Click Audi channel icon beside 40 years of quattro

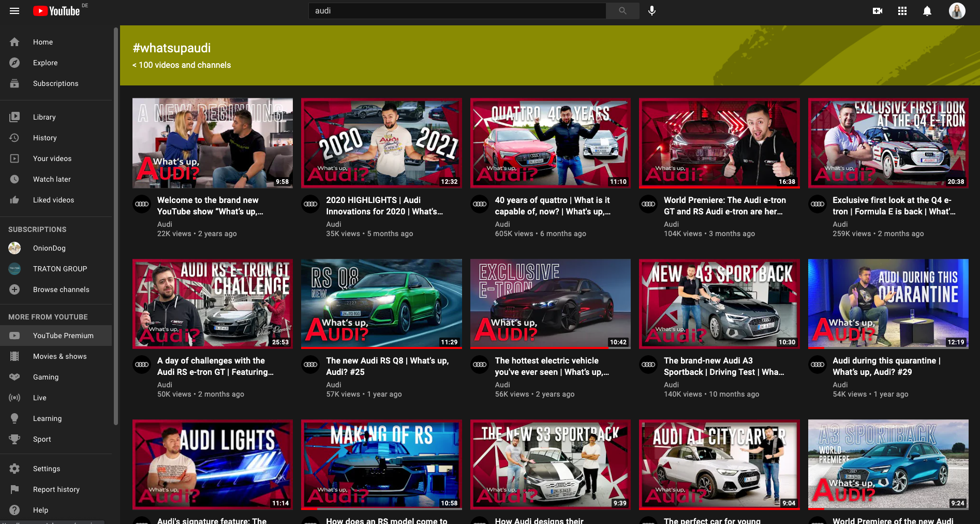click(480, 204)
